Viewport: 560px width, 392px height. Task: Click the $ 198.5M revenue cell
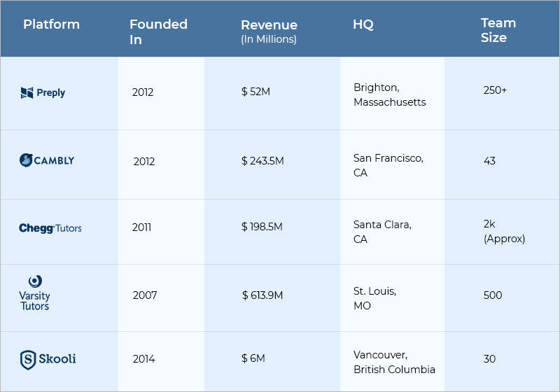262,226
